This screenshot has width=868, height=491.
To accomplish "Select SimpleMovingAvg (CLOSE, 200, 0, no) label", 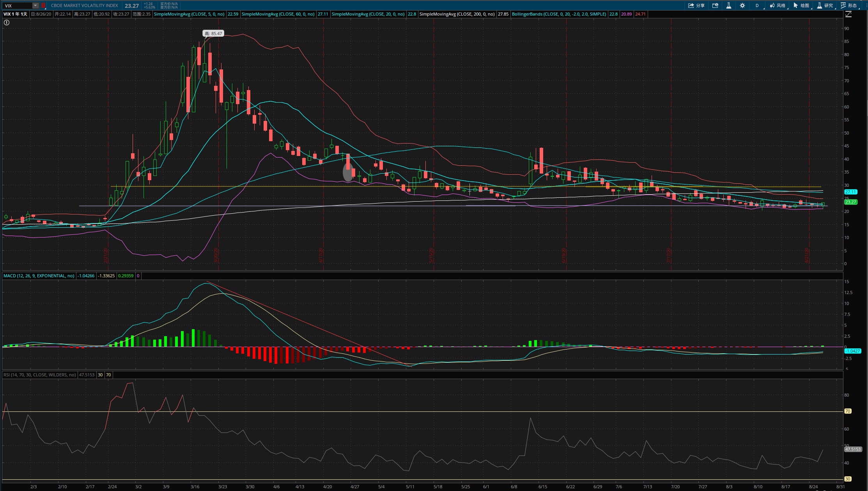I will pos(457,14).
